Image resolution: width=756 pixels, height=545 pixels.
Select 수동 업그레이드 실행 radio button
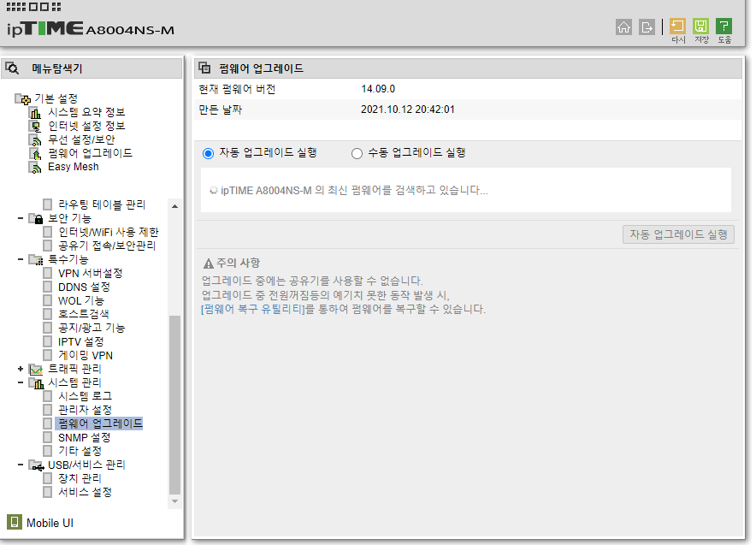pyautogui.click(x=357, y=153)
